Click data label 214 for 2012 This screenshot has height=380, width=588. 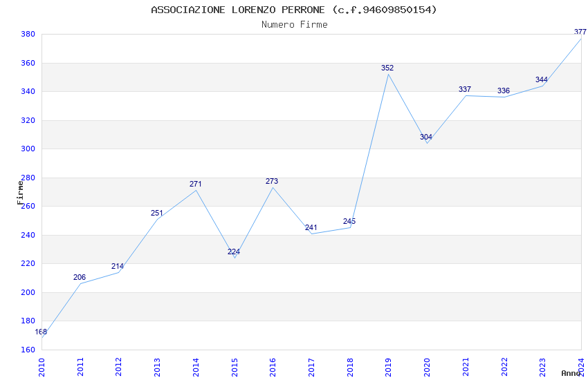(118, 266)
